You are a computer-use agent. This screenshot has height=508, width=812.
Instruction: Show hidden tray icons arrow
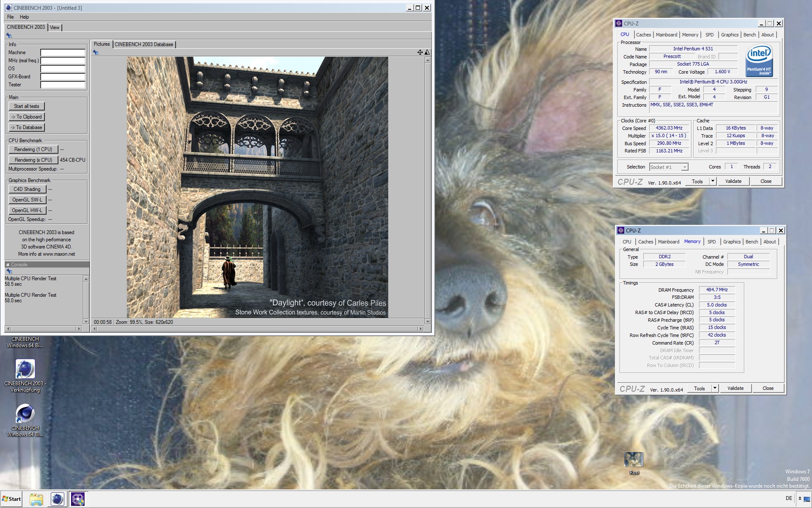[800, 499]
